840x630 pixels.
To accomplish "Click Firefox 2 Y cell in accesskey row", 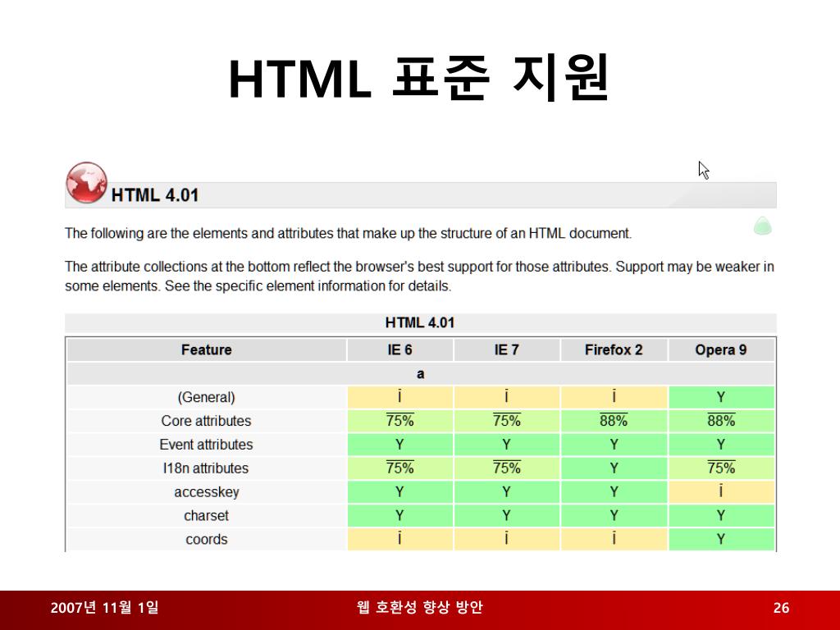I will [614, 492].
